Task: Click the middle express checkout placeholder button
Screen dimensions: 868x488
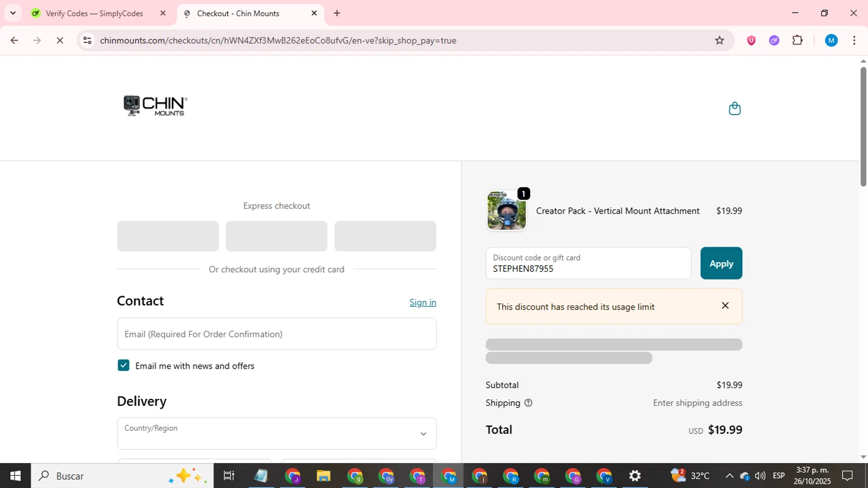Action: pos(277,236)
